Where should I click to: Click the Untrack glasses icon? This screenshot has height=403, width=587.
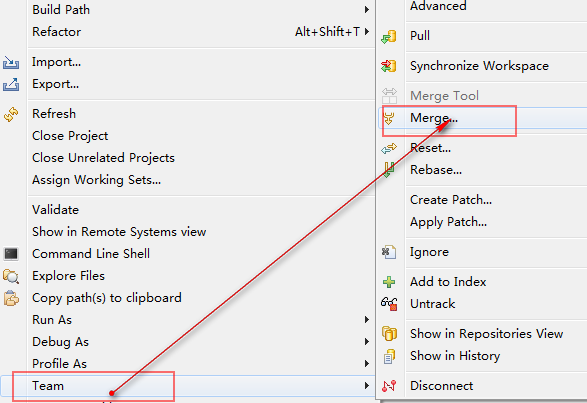389,304
